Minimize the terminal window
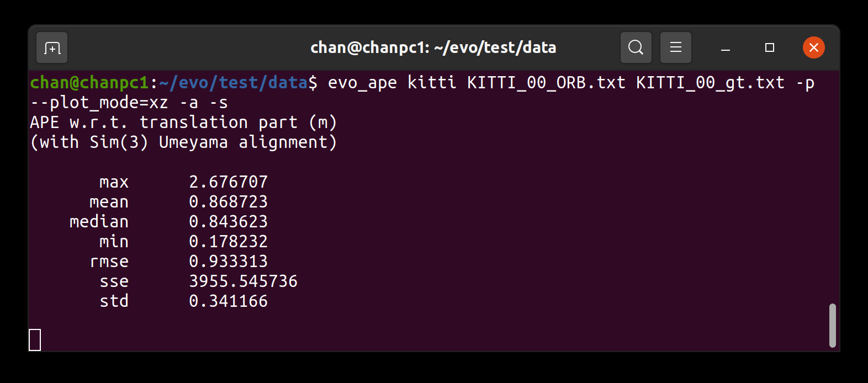The image size is (868, 383). click(726, 48)
